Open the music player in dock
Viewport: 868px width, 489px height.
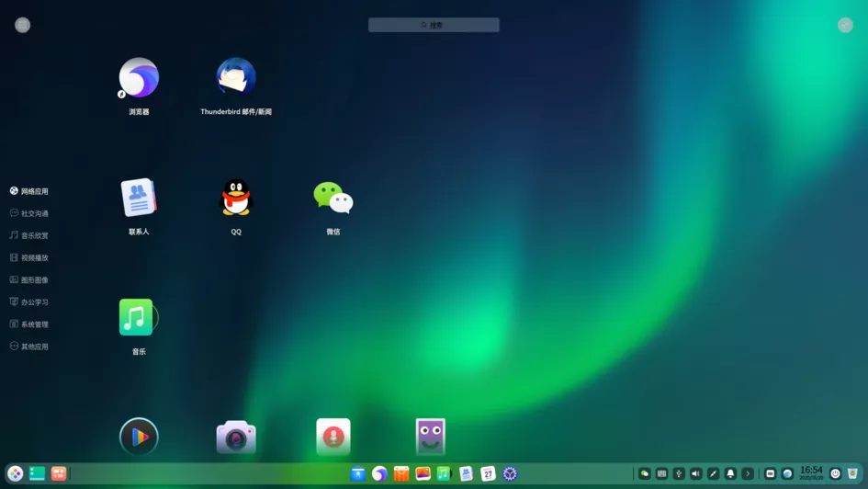coord(444,474)
